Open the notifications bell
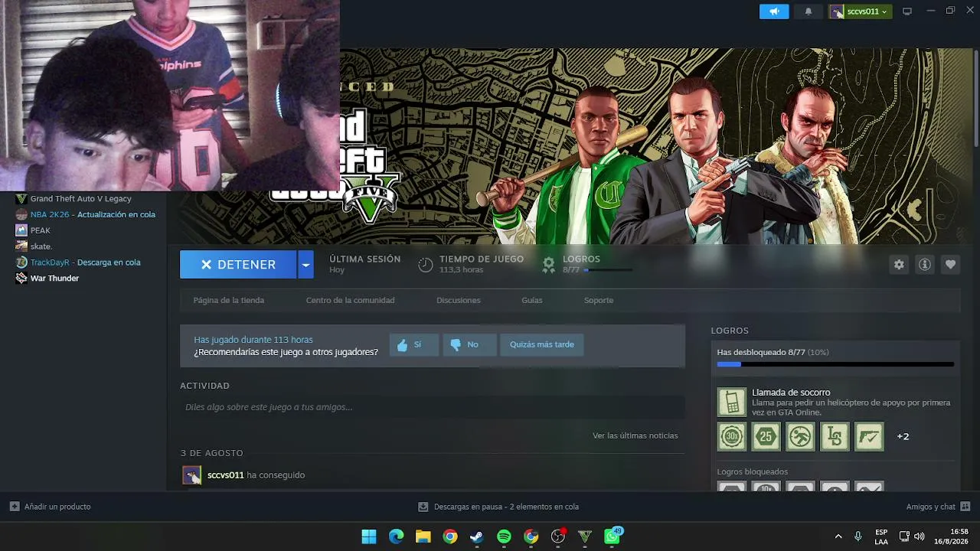 click(x=808, y=11)
